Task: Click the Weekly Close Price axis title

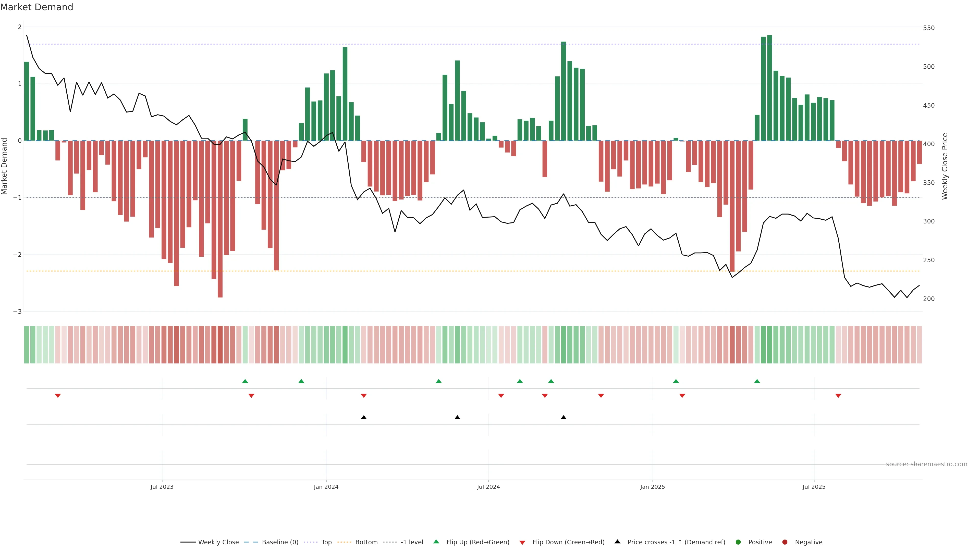Action: point(945,166)
